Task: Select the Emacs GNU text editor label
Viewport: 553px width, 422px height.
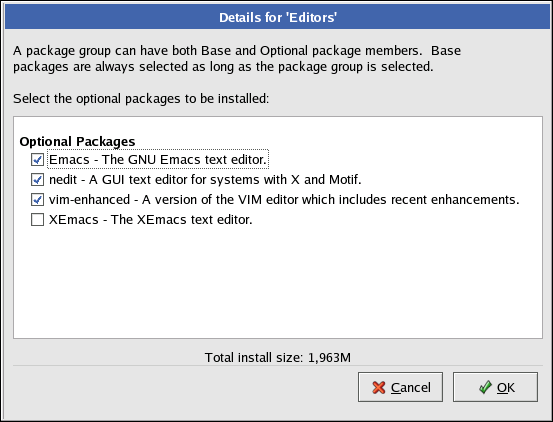Action: 158,160
